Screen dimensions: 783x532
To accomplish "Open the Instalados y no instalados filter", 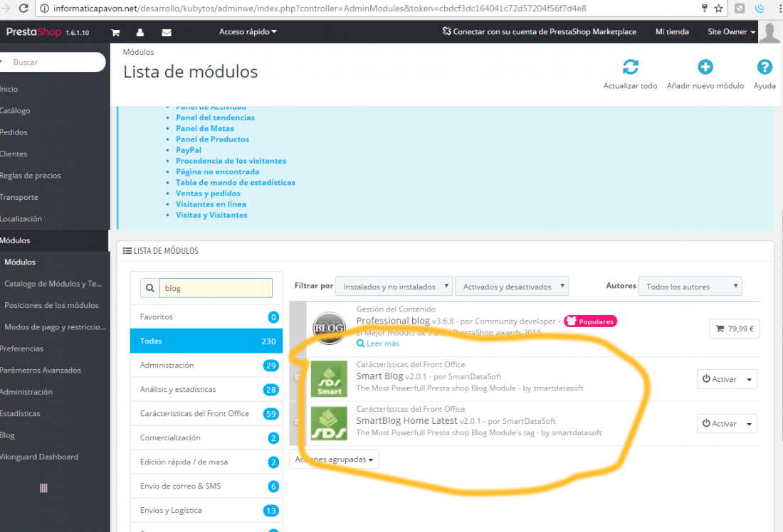I will tap(394, 287).
